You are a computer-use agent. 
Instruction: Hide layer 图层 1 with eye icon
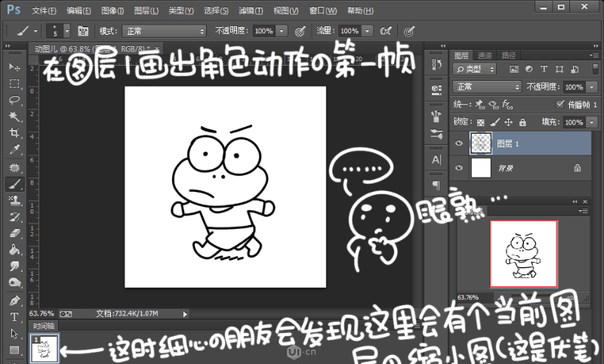point(459,143)
